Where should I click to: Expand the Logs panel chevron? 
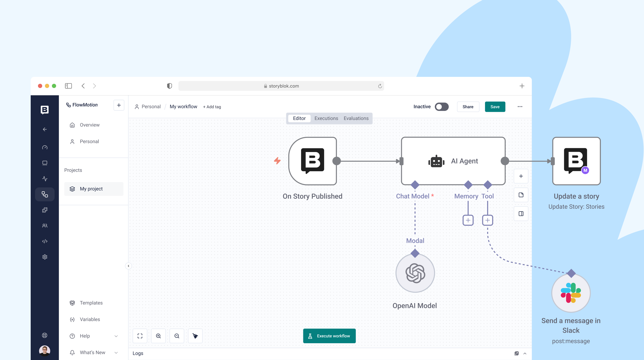525,353
